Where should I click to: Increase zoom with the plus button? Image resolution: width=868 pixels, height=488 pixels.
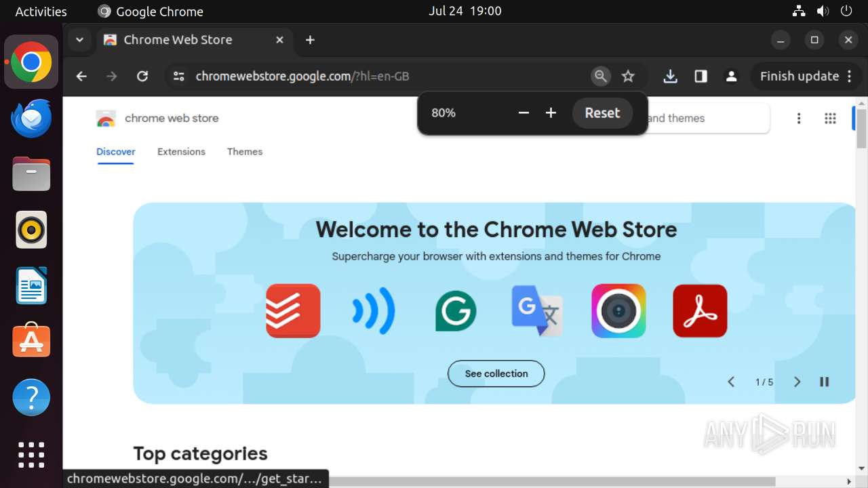(551, 113)
